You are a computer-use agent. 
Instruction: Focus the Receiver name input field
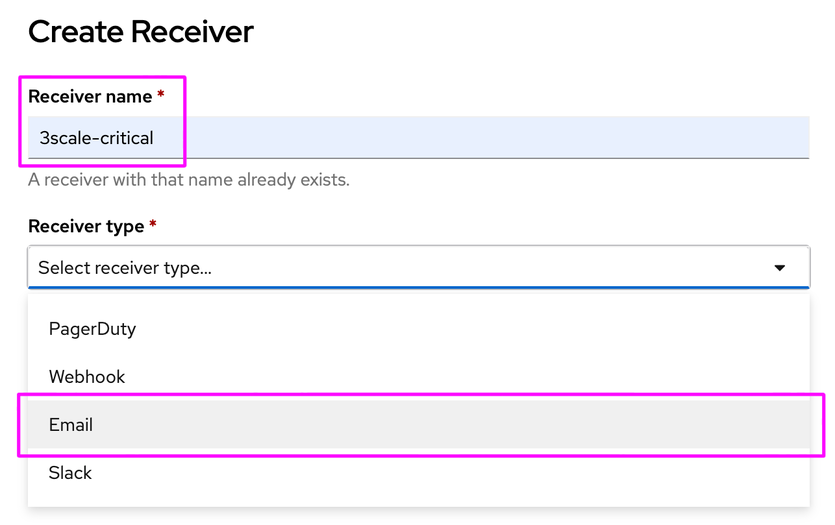click(418, 138)
